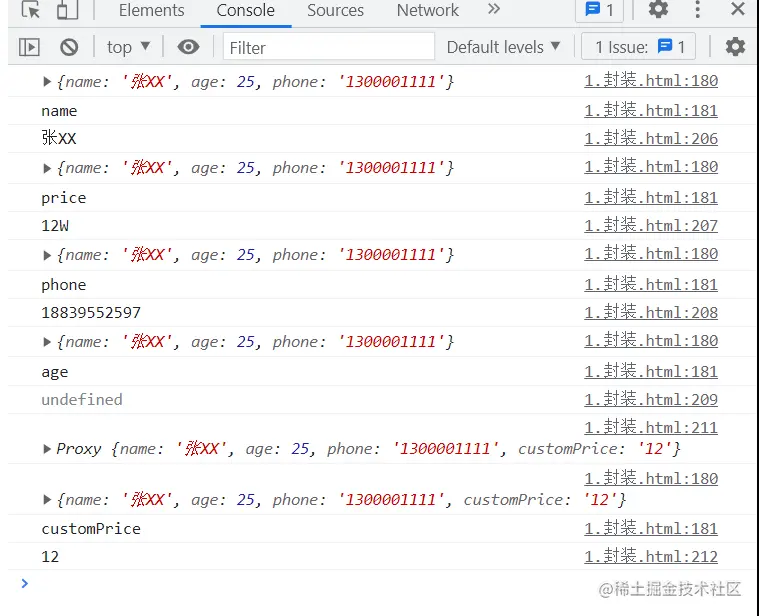
Task: Open the three-dot customize menu
Action: point(697,9)
